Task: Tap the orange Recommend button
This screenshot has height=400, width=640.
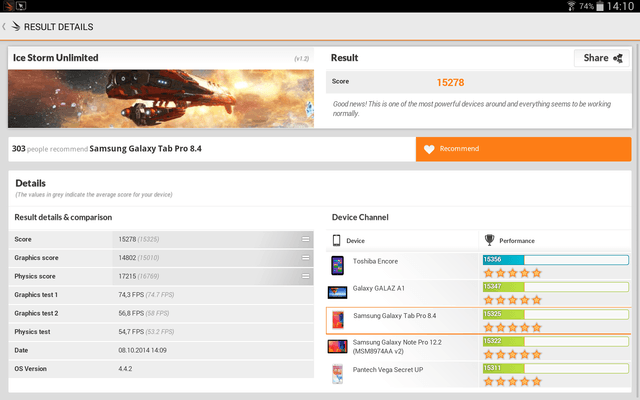Action: click(523, 149)
